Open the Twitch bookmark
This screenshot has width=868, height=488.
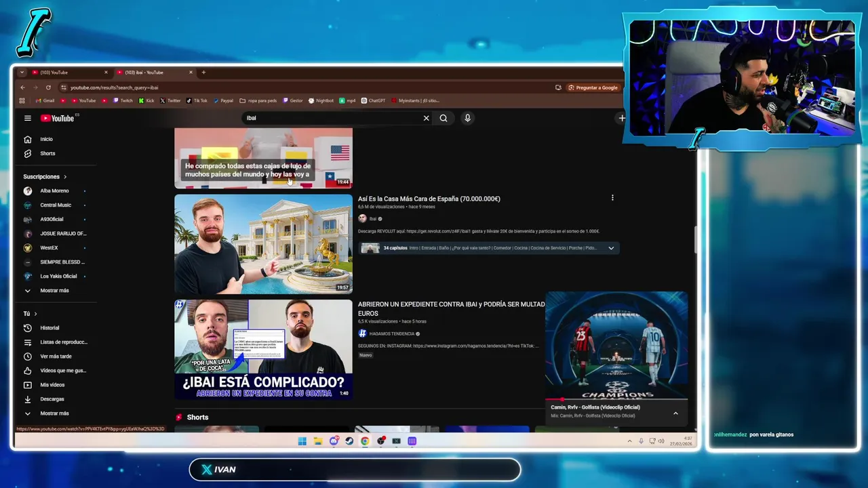point(123,100)
